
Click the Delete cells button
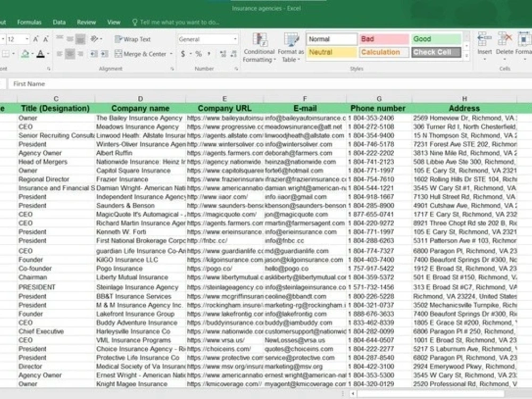[x=504, y=47]
